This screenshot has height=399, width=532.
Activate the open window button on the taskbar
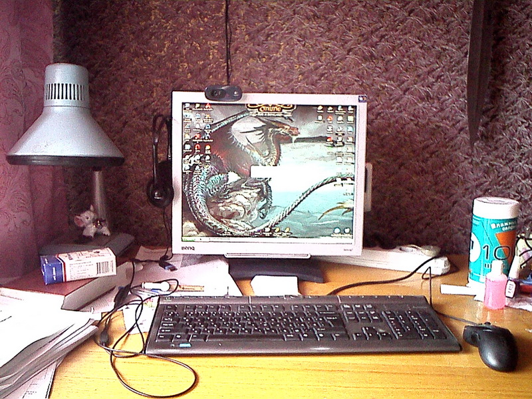point(220,239)
